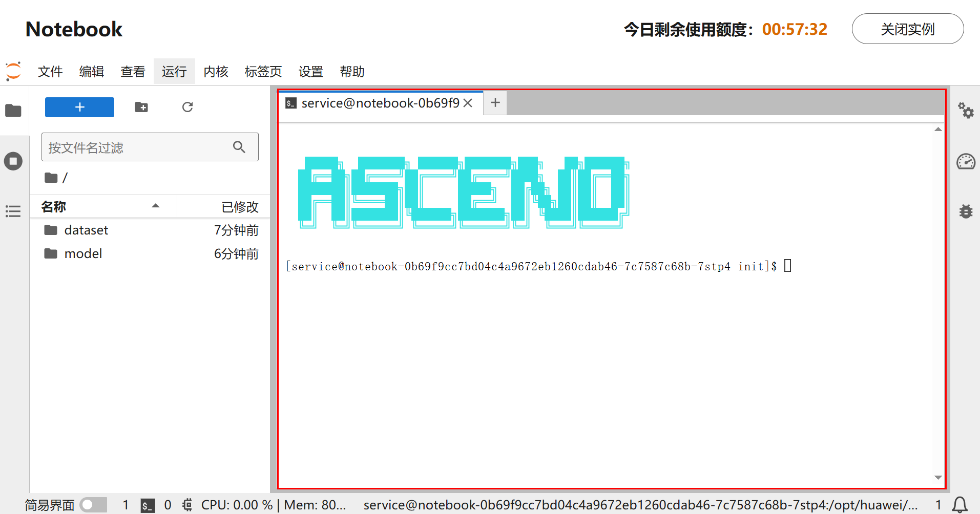Open the 标签页 menu
Viewport: 980px width, 514px height.
[x=263, y=71]
